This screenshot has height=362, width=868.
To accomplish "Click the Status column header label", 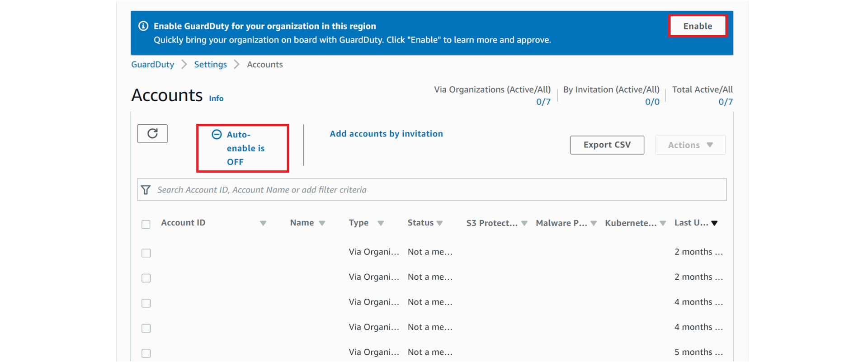I will [x=420, y=223].
